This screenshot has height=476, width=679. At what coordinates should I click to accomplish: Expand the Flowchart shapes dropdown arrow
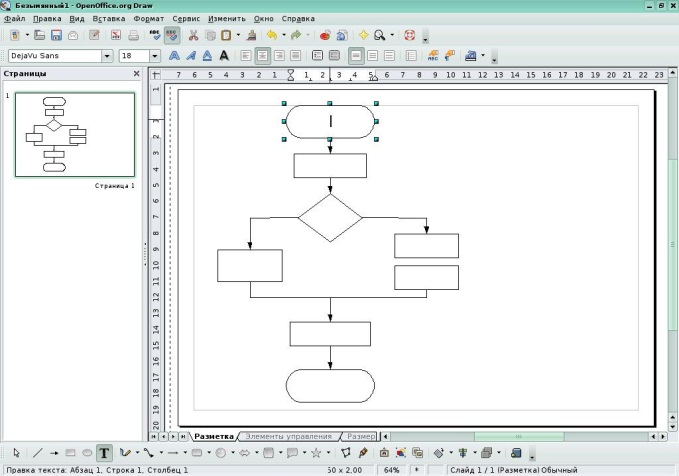[x=280, y=453]
